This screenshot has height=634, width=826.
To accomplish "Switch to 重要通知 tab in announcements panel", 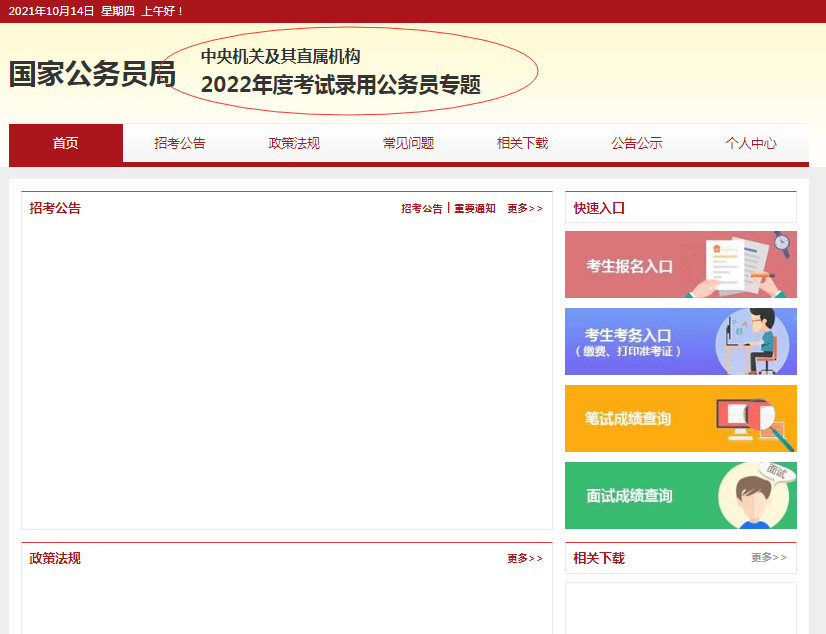I will tap(474, 209).
